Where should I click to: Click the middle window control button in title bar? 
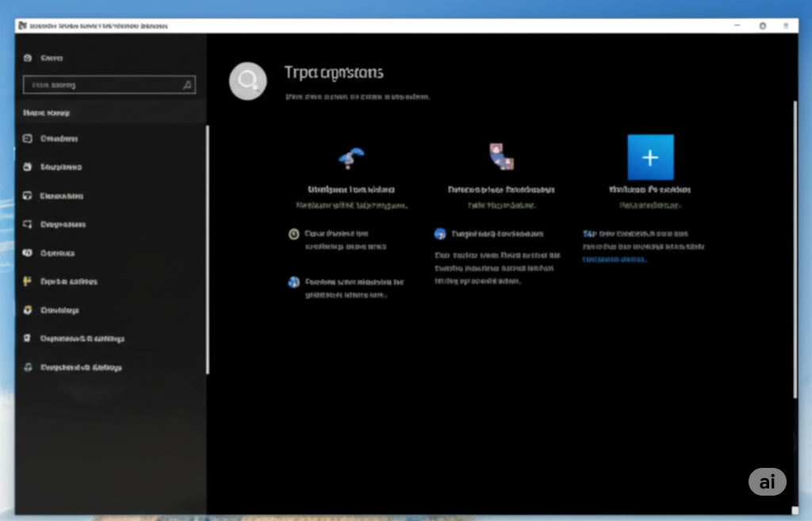[763, 26]
